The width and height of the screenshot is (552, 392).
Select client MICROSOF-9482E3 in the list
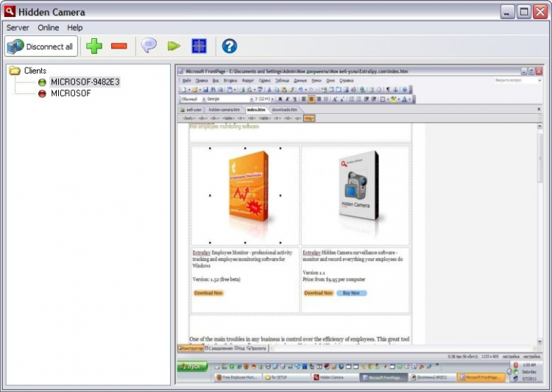85,82
